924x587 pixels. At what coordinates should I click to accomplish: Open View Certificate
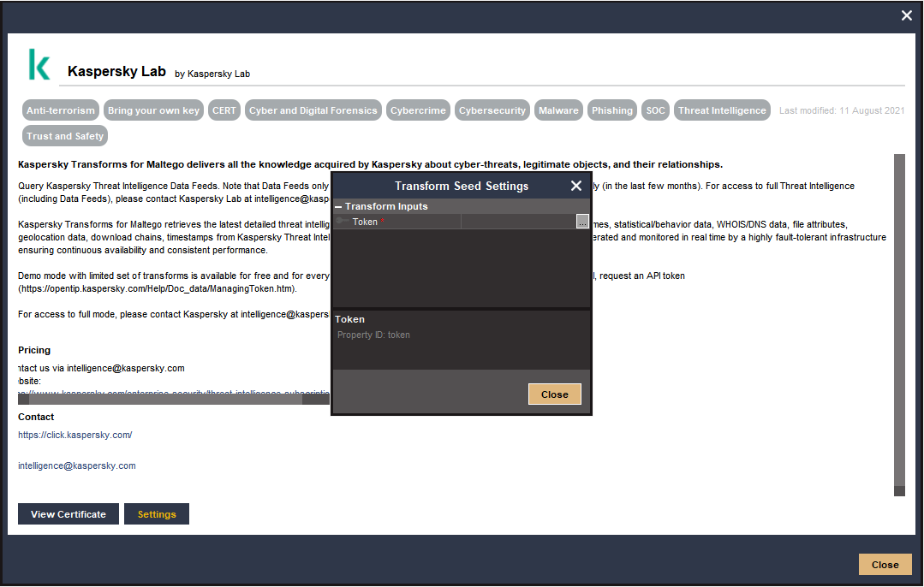click(69, 514)
